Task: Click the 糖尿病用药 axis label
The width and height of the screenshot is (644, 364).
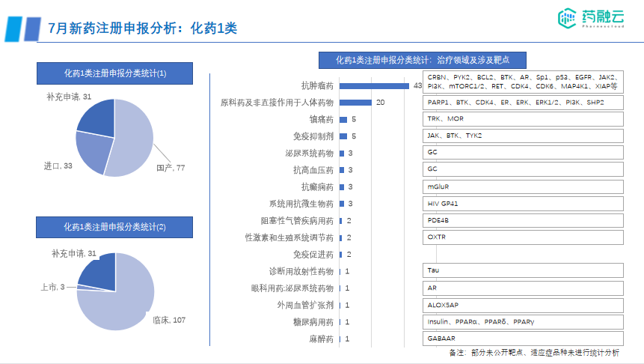Action: point(313,322)
